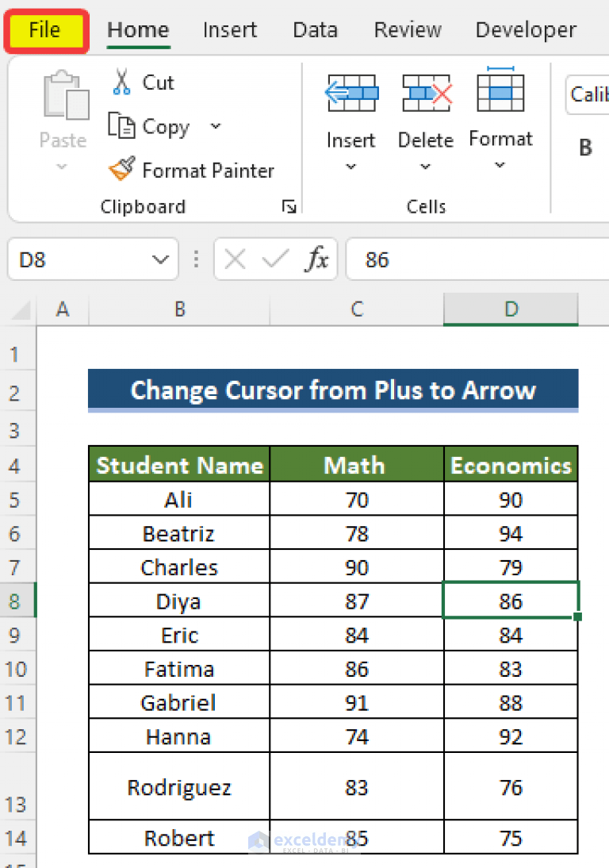Switch to the Insert ribbon tab
This screenshot has height=868, width=609.
coord(230,30)
